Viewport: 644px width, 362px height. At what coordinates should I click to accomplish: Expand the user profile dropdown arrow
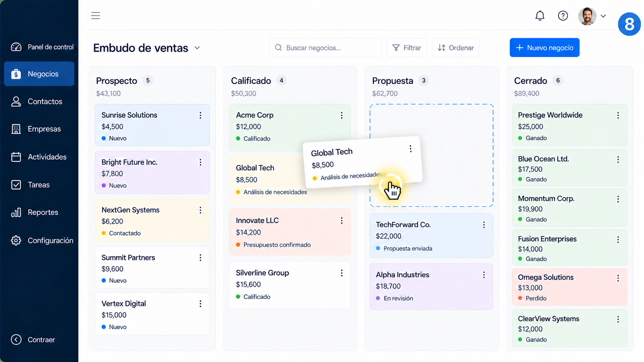click(603, 16)
